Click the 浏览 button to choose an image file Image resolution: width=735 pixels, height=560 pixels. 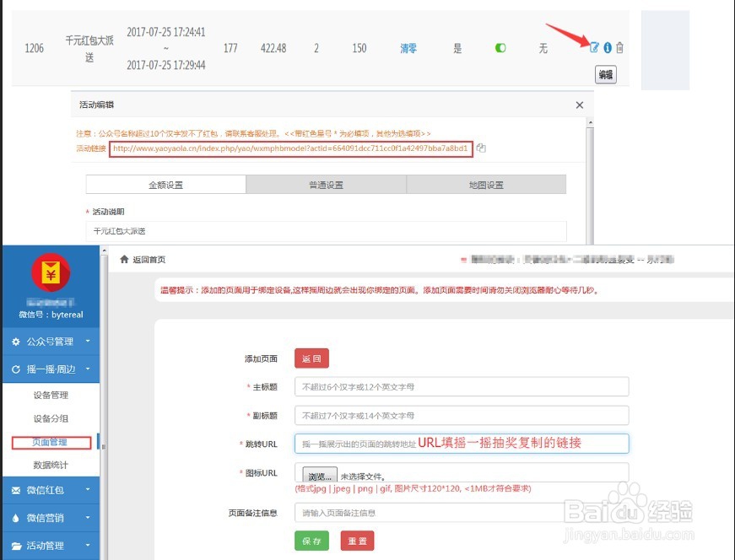click(320, 475)
